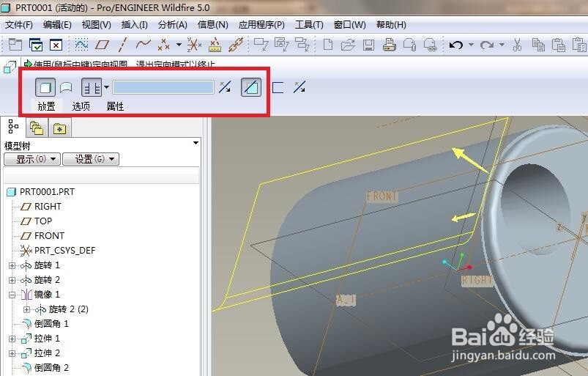
Task: Open the 属性 properties panel tab
Action: click(x=115, y=106)
